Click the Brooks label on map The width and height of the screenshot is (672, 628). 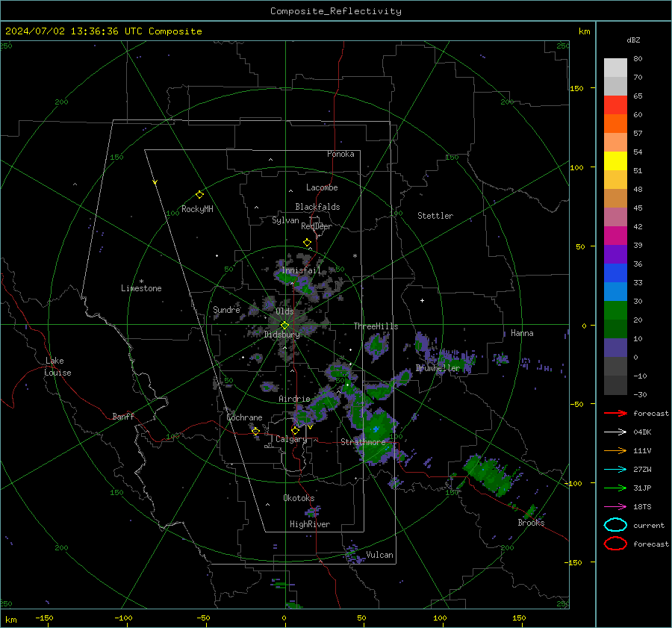pos(531,523)
